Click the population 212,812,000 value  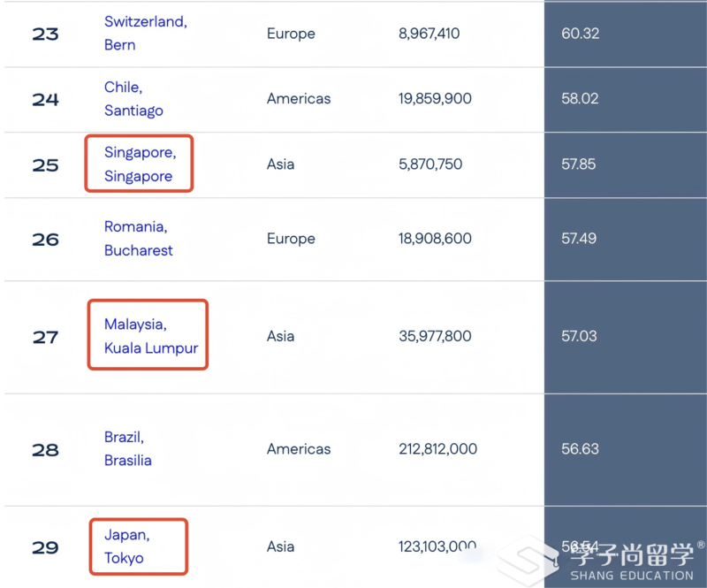437,449
